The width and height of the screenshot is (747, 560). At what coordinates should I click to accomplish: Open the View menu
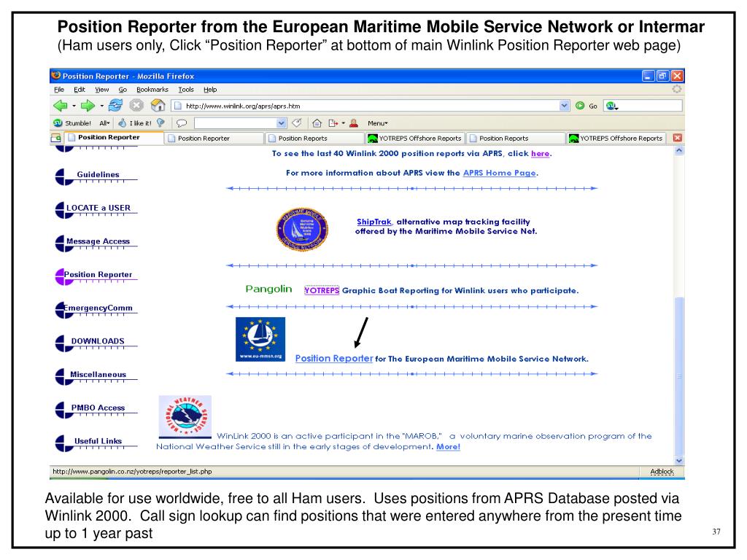tap(101, 90)
